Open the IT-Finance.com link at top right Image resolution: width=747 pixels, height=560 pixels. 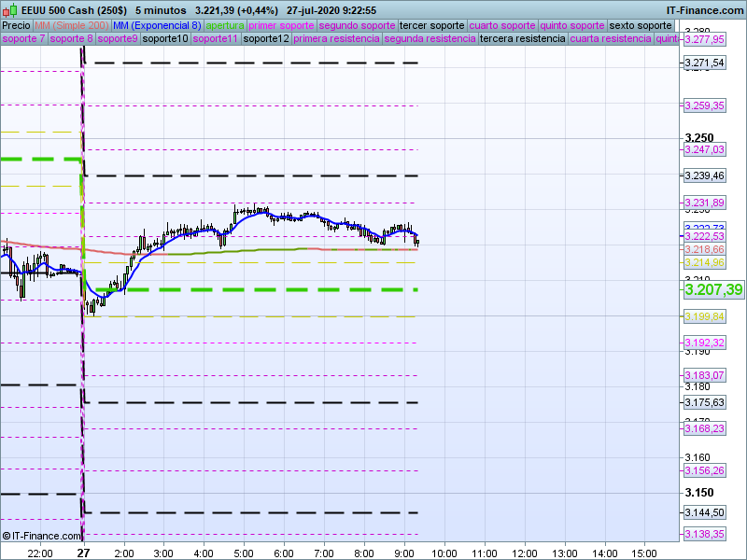pyautogui.click(x=705, y=10)
